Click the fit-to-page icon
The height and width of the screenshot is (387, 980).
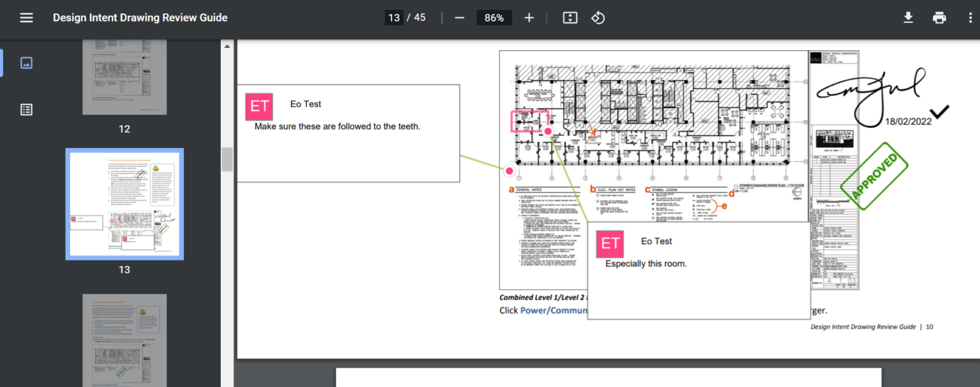570,17
